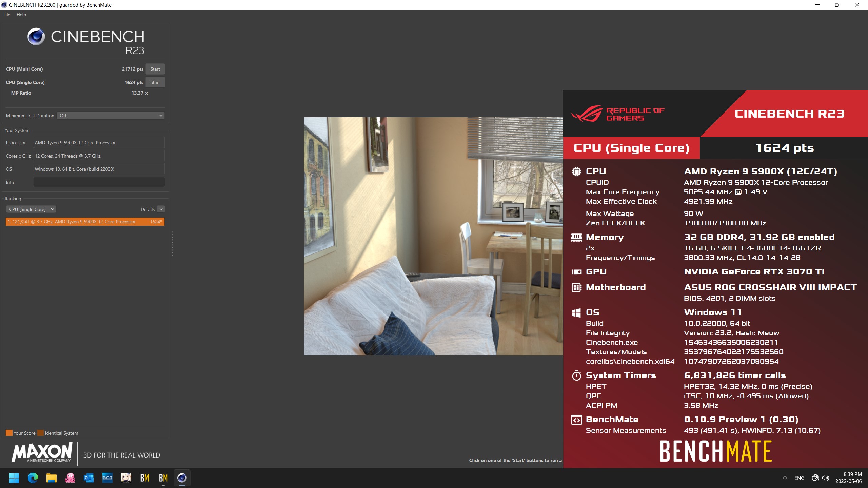868x488 pixels.
Task: Click the CPU single core Start button
Action: coord(154,82)
